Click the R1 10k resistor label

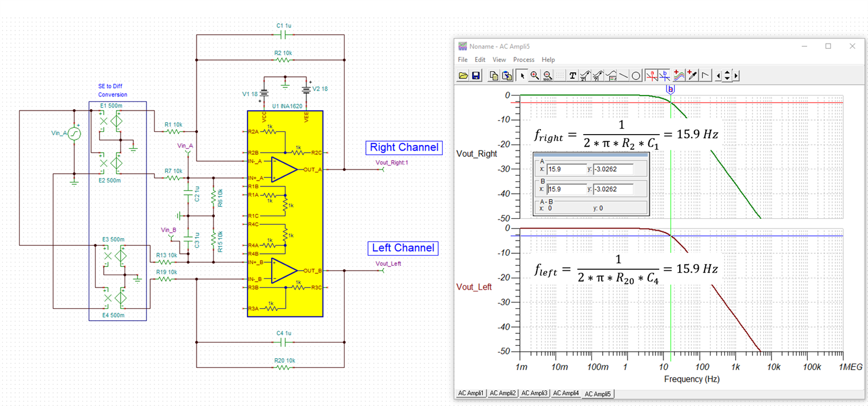(x=174, y=125)
